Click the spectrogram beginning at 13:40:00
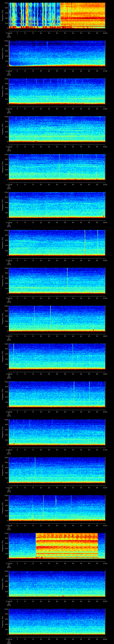Viewport: 114px width, 644px height. [57, 432]
